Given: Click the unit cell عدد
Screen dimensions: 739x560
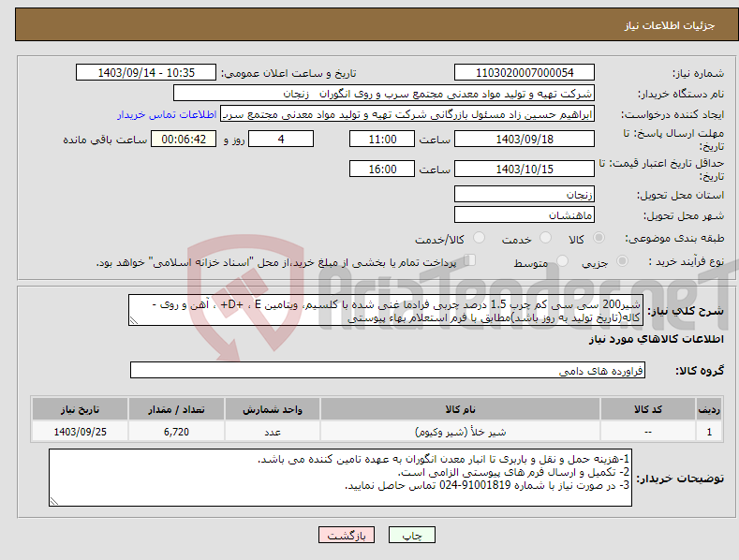Looking at the screenshot, I should click(273, 432).
